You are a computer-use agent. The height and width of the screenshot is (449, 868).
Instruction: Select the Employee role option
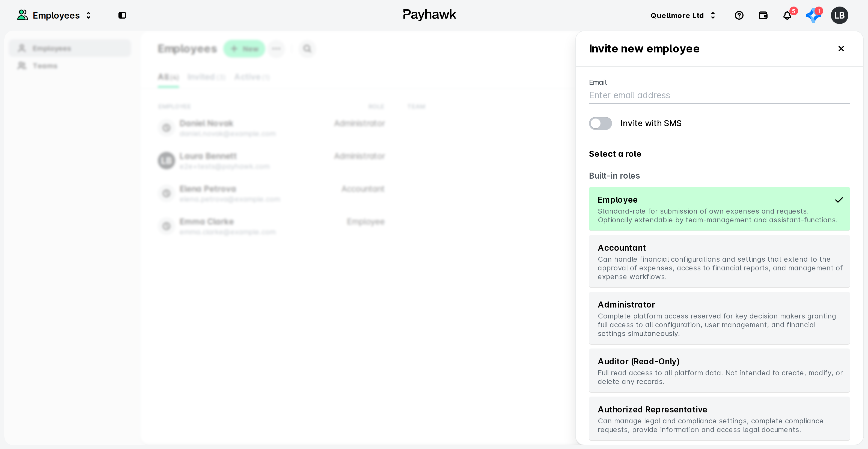tap(719, 209)
